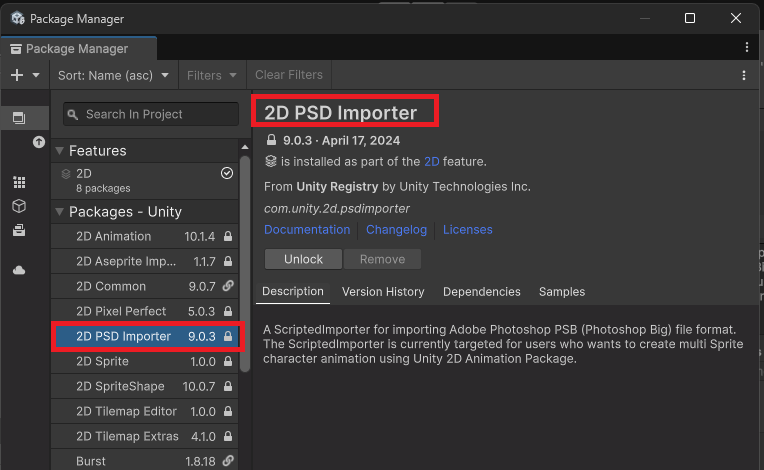Image resolution: width=764 pixels, height=470 pixels.
Task: Open the Services cloud sidebar icon
Action: 19,270
